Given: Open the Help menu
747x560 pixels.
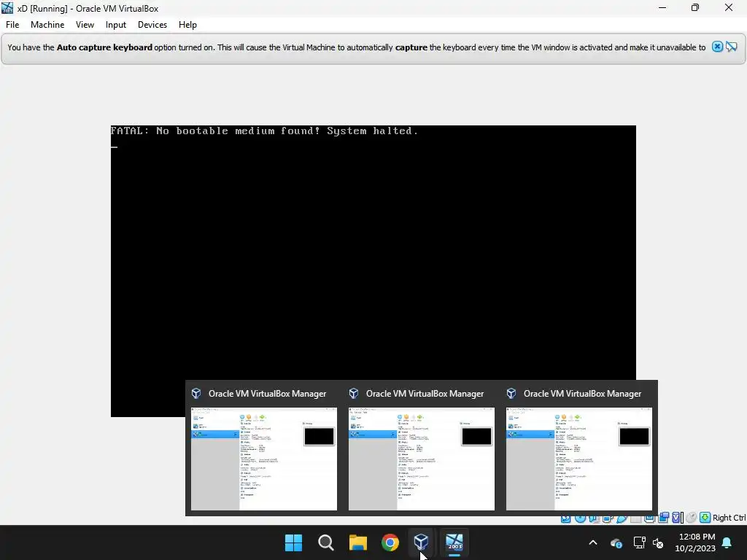Looking at the screenshot, I should point(187,25).
